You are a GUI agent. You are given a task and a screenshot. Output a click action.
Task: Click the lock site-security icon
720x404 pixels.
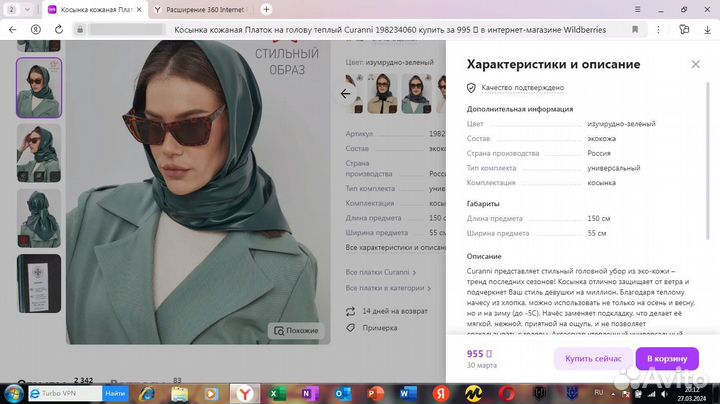point(80,30)
